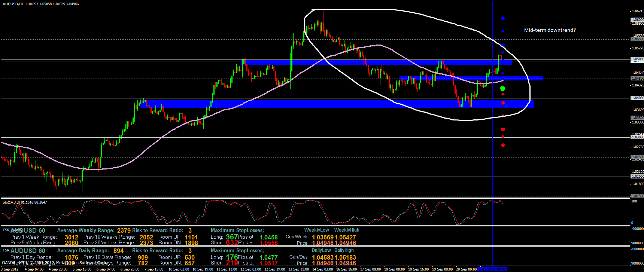Click the Average Daily Range value 894

(x=118, y=251)
